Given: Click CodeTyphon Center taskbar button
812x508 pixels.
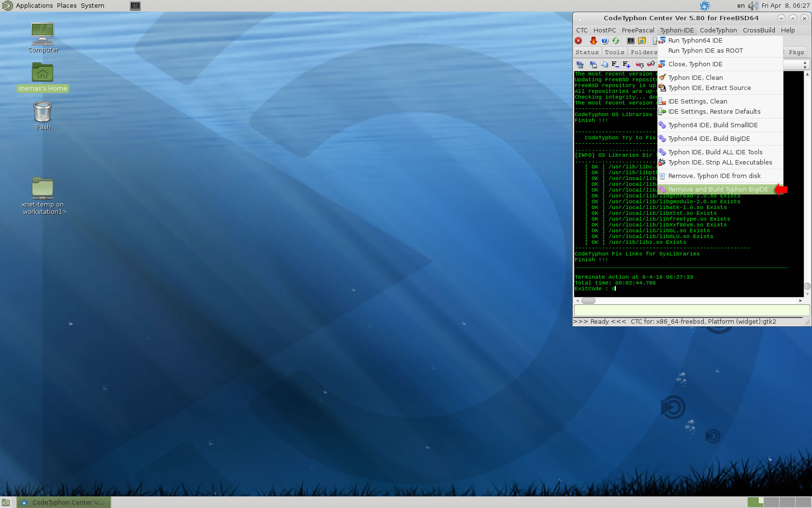Looking at the screenshot, I should pos(64,503).
